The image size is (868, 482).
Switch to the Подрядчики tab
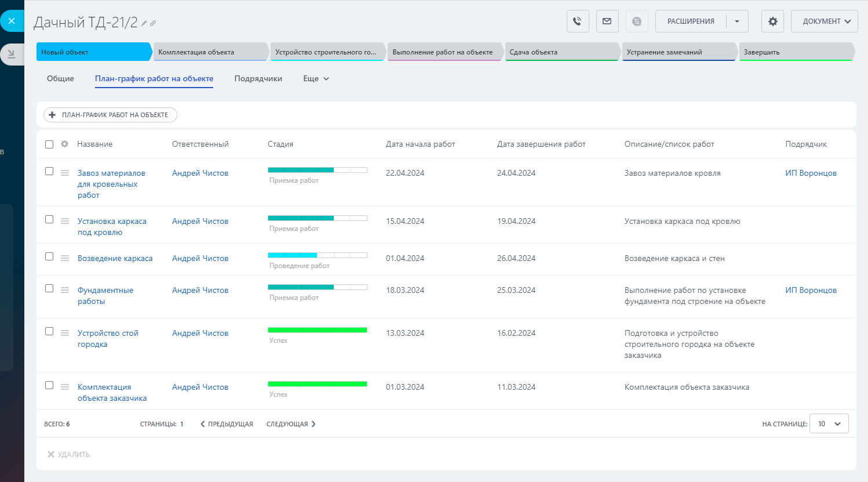point(258,79)
